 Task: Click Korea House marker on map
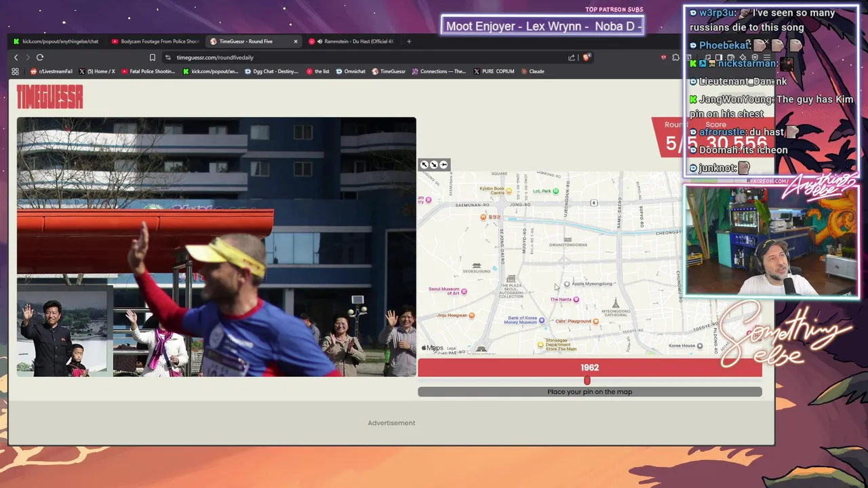coord(701,346)
